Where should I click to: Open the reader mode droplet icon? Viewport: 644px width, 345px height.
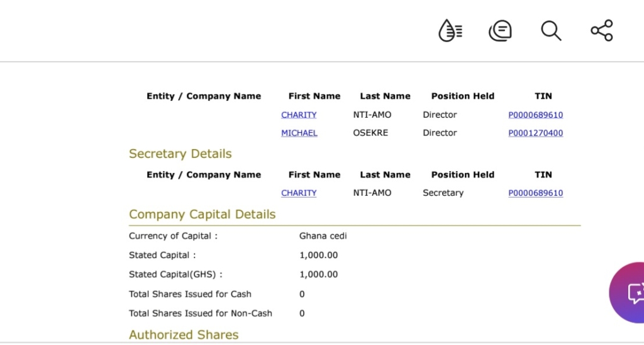[450, 30]
